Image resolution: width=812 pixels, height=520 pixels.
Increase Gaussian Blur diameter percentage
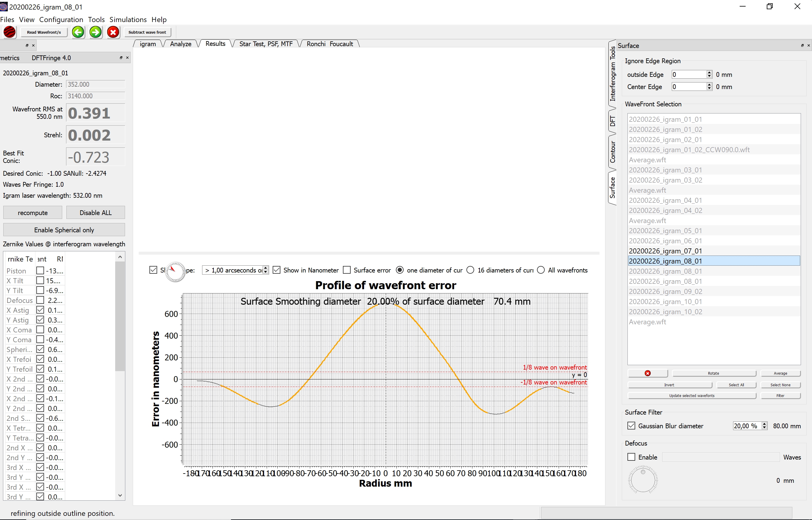[x=764, y=424]
